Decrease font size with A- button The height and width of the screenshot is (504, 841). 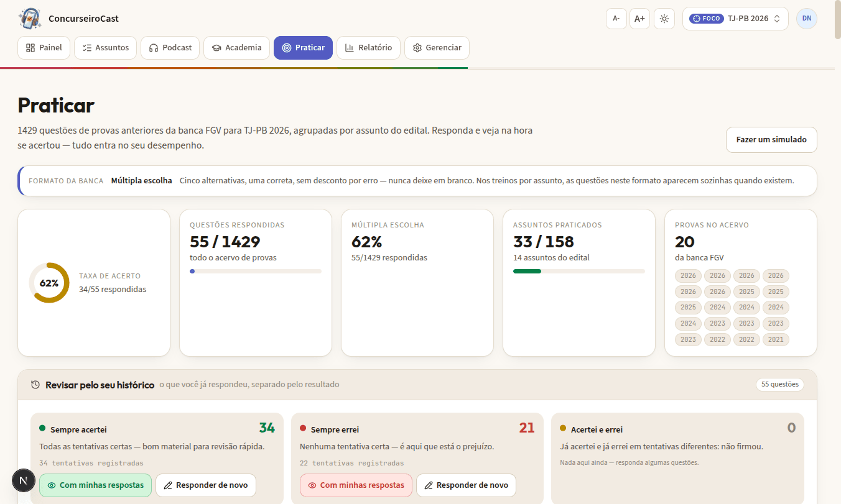616,19
